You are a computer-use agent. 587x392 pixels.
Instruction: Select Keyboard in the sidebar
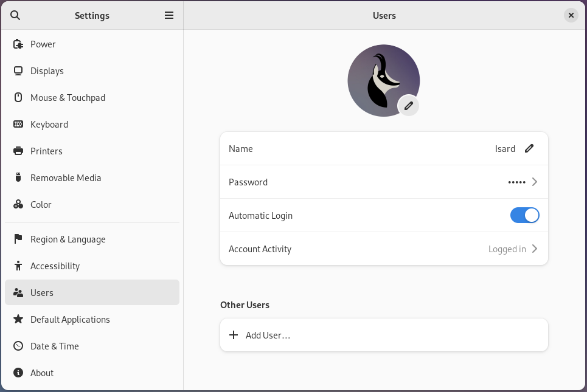[x=49, y=125]
